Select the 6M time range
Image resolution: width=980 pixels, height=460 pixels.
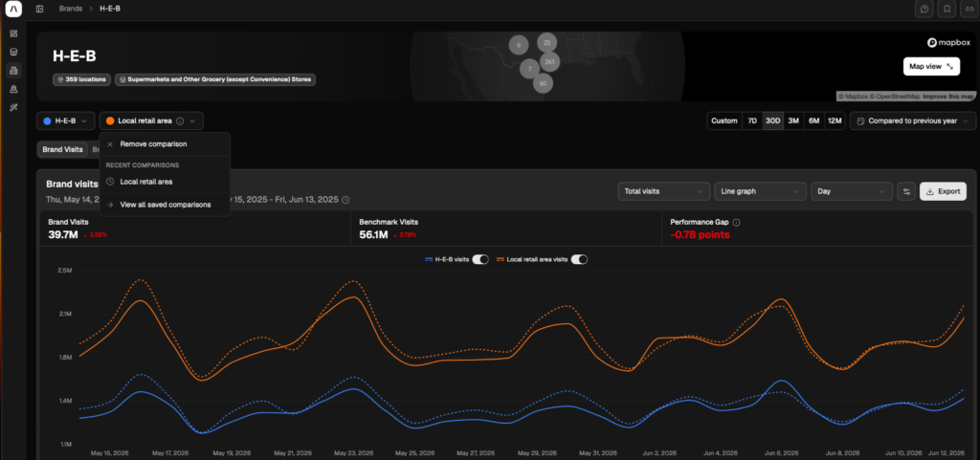click(813, 121)
